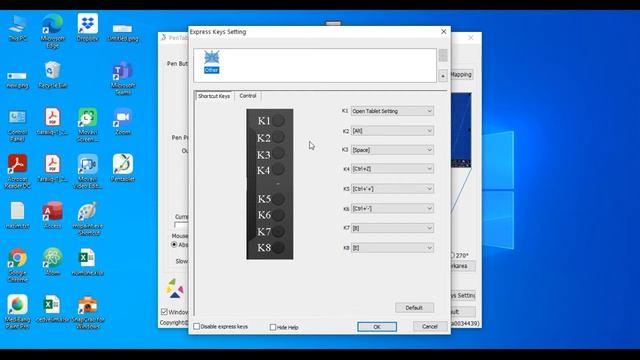
Task: Open the K3 dropdown set to Space
Action: (x=392, y=150)
